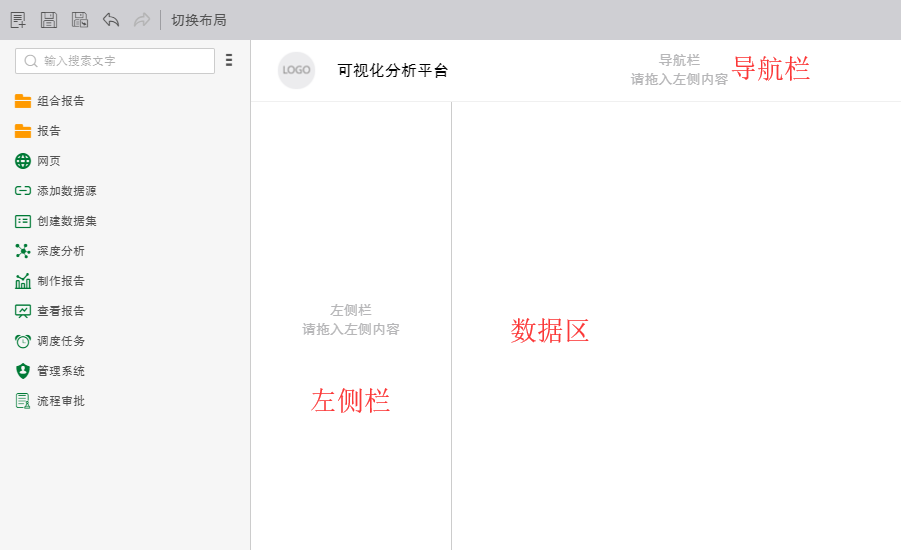901x550 pixels.
Task: Click the 创建数据集 icon
Action: tap(23, 221)
